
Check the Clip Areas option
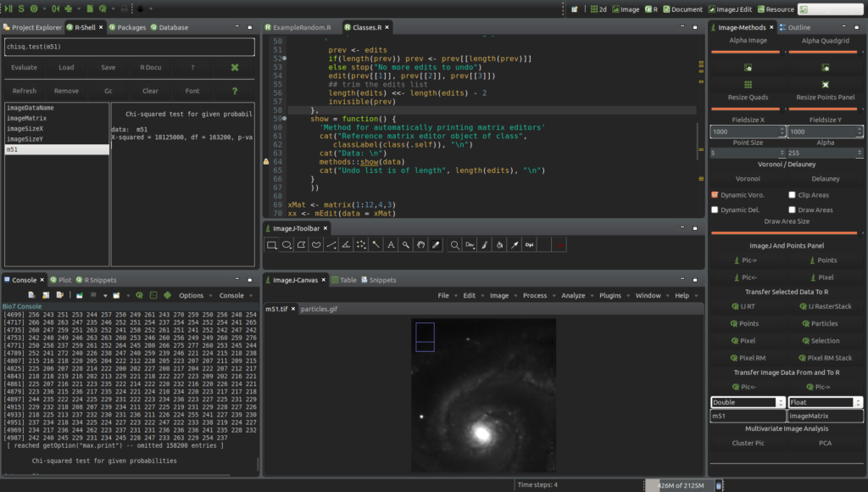pyautogui.click(x=790, y=194)
